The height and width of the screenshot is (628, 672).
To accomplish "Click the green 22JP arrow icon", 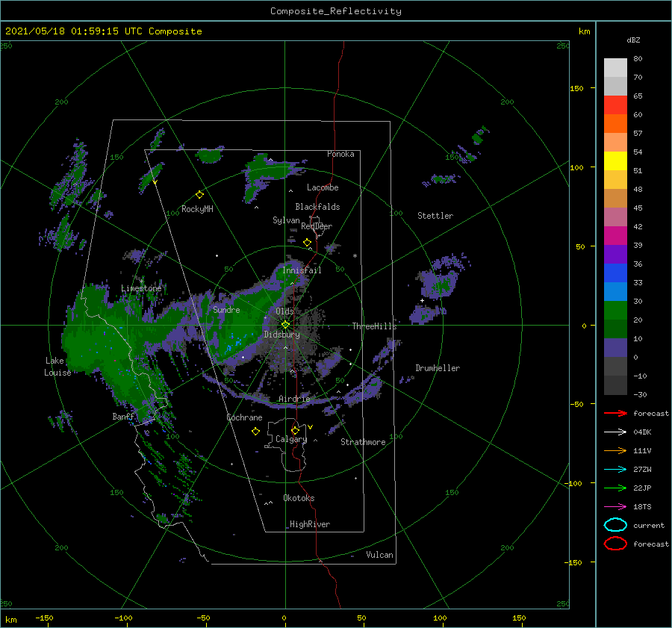I will click(615, 488).
